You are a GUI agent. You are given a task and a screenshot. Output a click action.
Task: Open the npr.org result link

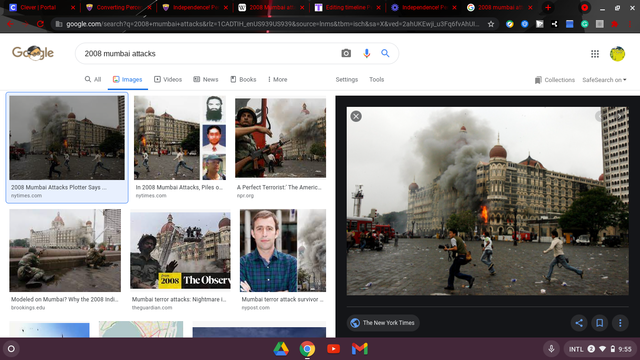[245, 196]
